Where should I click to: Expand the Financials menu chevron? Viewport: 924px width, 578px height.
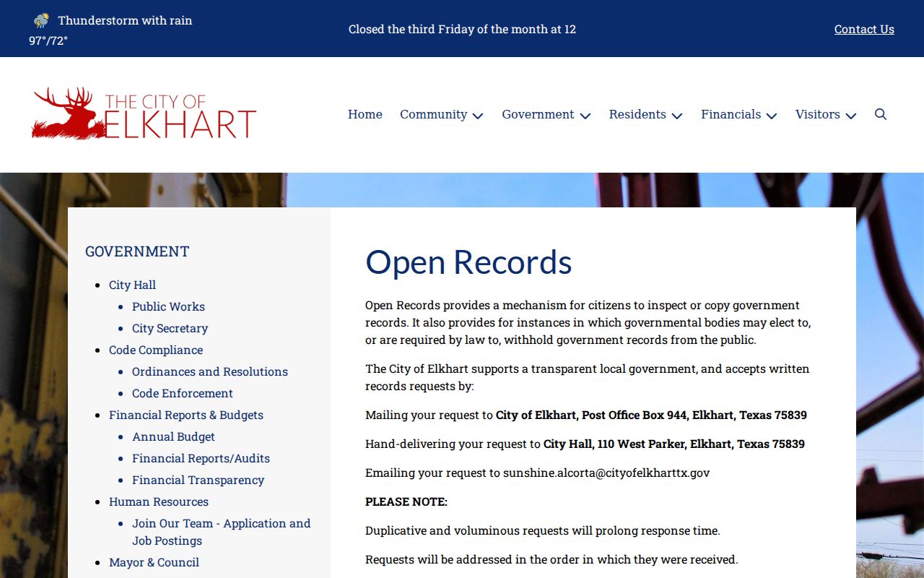pyautogui.click(x=771, y=116)
